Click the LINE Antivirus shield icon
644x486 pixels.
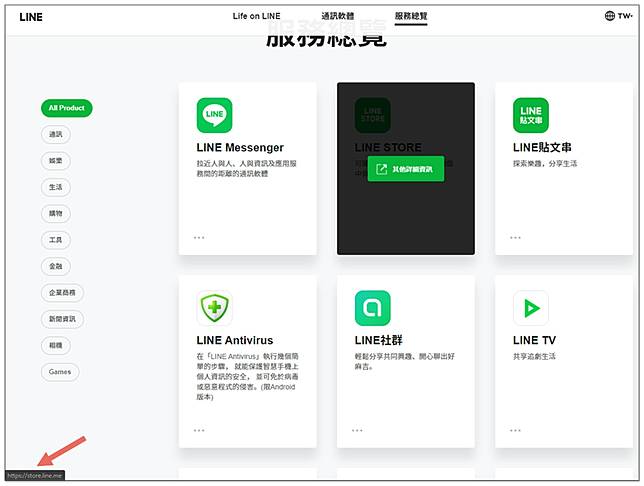pyautogui.click(x=214, y=308)
